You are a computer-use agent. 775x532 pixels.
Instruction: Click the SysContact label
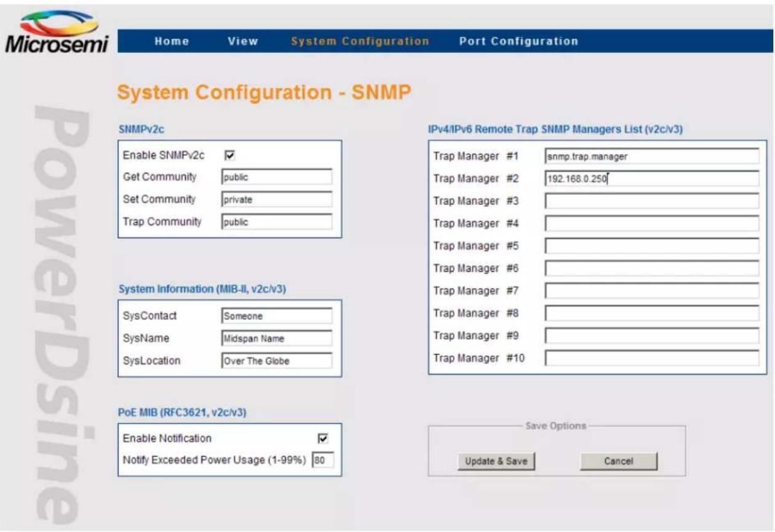pyautogui.click(x=150, y=316)
